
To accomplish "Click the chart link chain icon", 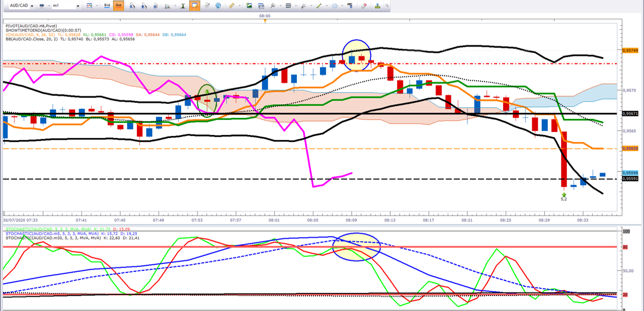I will (x=42, y=6).
